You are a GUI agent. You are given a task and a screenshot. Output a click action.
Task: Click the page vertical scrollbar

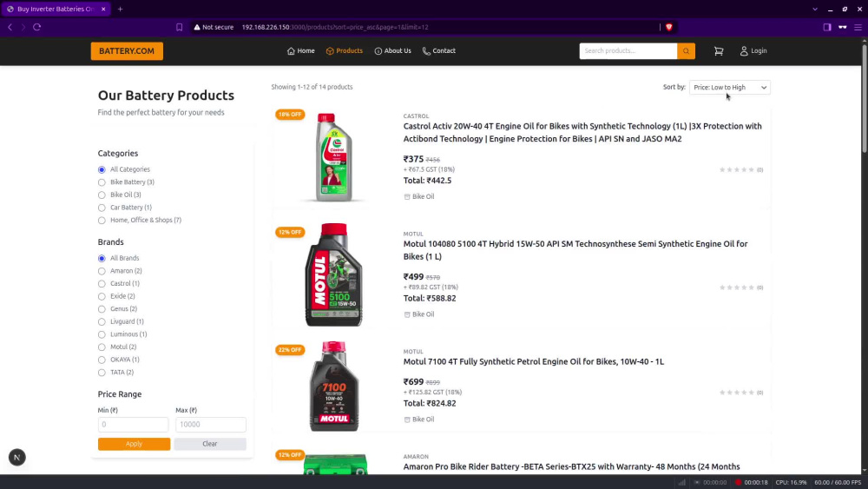click(x=865, y=100)
